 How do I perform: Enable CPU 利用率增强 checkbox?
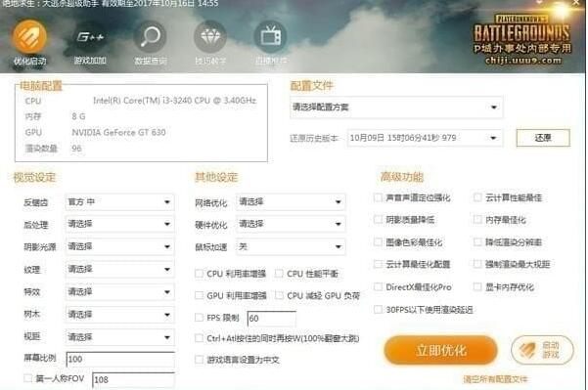click(200, 274)
